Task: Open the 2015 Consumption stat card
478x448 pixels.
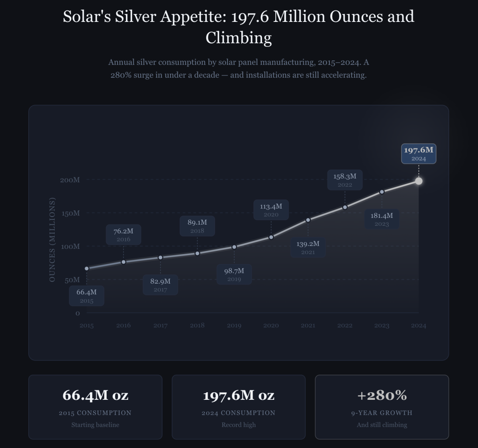Action: tap(95, 407)
